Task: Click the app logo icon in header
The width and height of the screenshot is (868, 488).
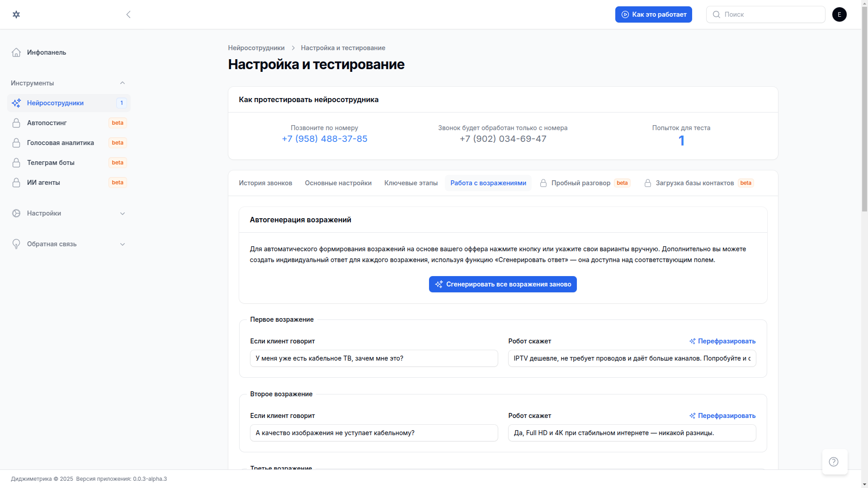Action: [16, 14]
